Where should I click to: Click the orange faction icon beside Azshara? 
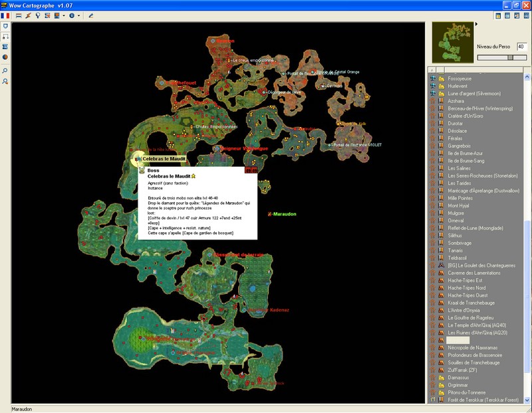pos(433,101)
